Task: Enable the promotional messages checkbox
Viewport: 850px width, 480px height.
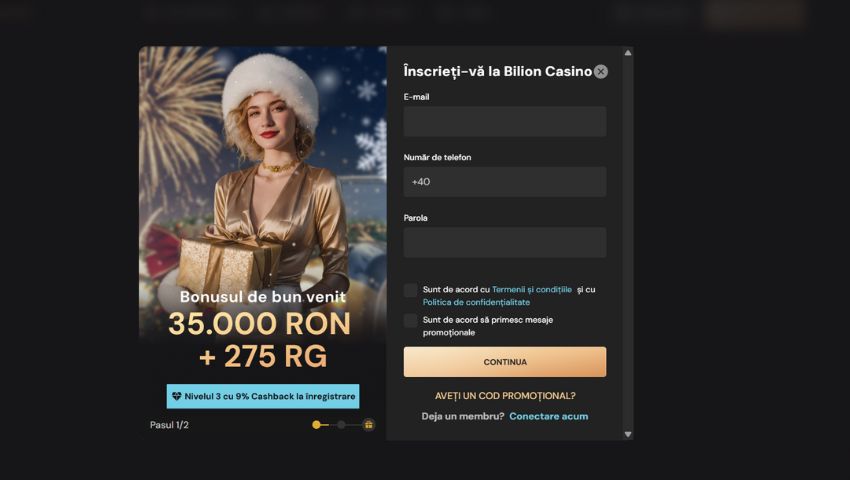Action: tap(410, 321)
